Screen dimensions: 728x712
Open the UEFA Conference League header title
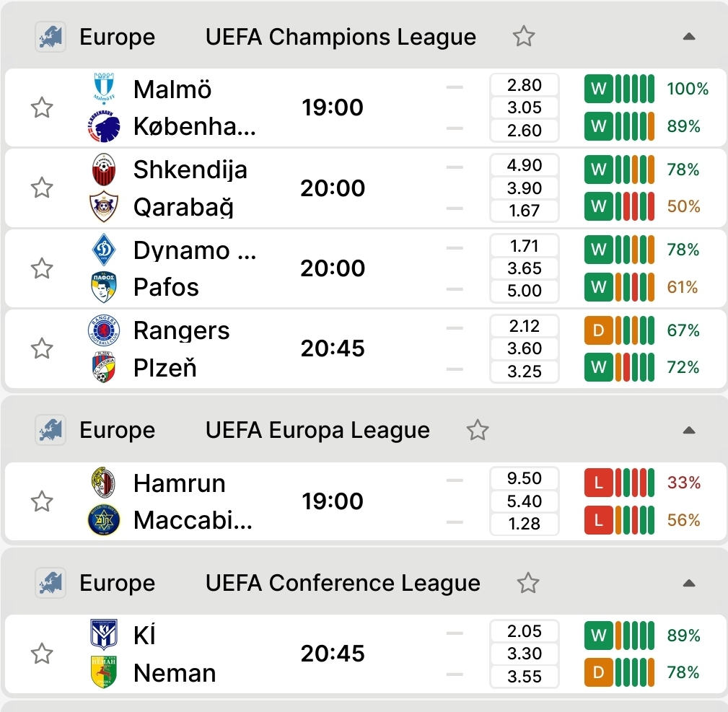point(343,583)
